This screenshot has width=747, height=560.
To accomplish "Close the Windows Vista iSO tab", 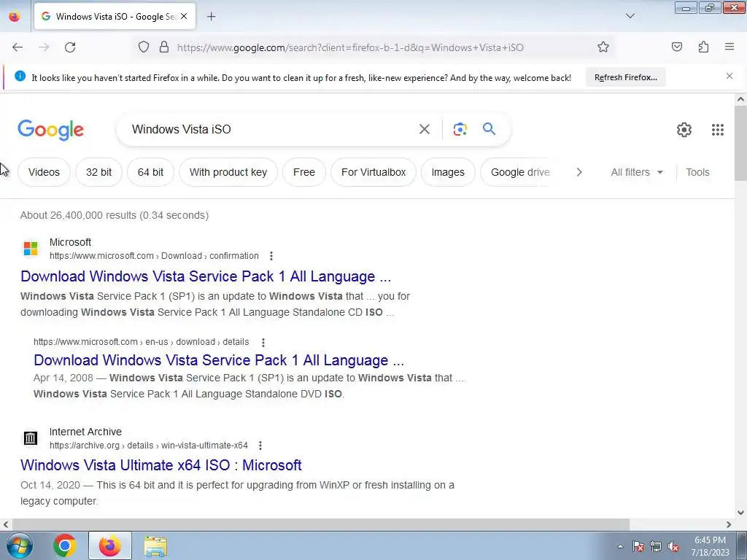I will tap(184, 16).
